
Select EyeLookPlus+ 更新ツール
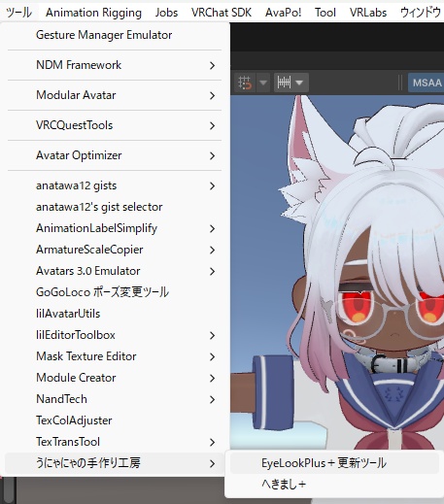point(335,463)
